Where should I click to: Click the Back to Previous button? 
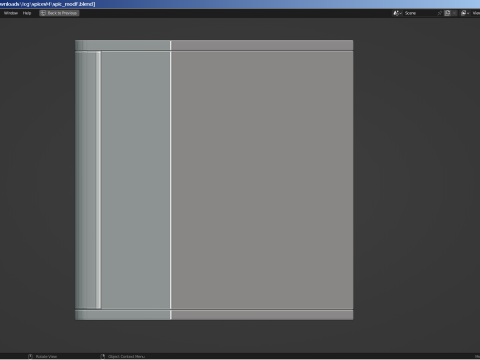59,13
